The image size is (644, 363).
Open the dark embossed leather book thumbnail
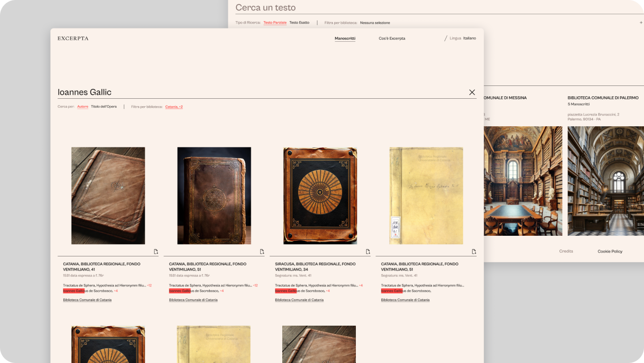pos(214,195)
